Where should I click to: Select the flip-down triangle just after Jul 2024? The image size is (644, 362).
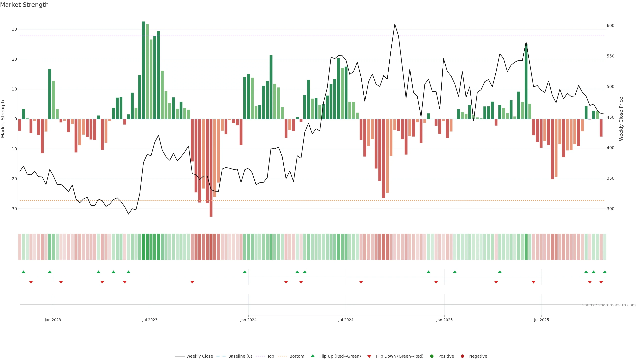pyautogui.click(x=361, y=282)
